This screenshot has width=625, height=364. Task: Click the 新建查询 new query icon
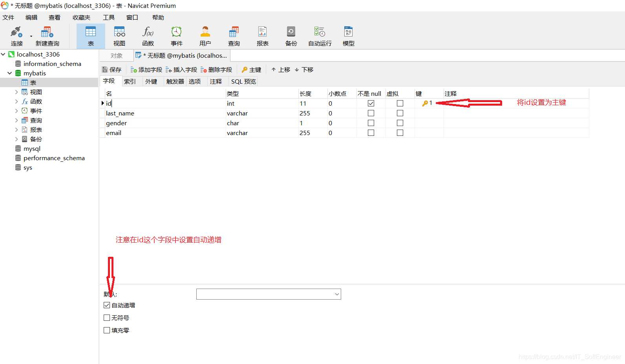tap(47, 36)
